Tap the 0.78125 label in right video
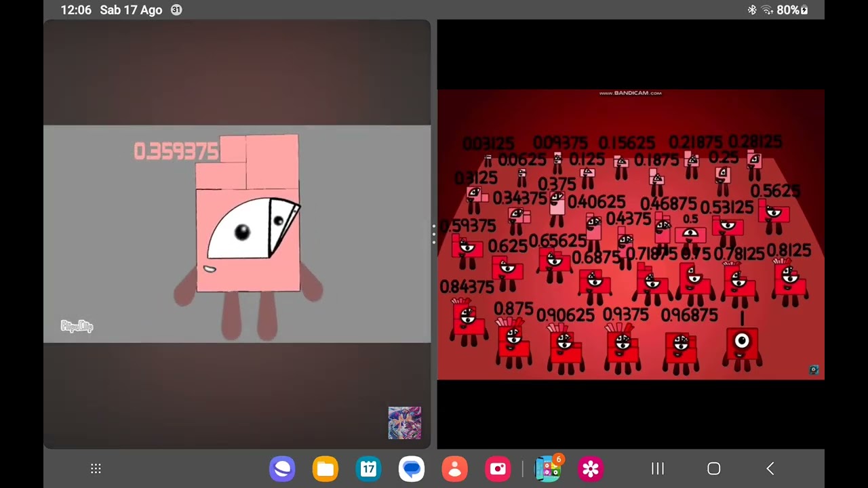The height and width of the screenshot is (488, 868). point(738,253)
